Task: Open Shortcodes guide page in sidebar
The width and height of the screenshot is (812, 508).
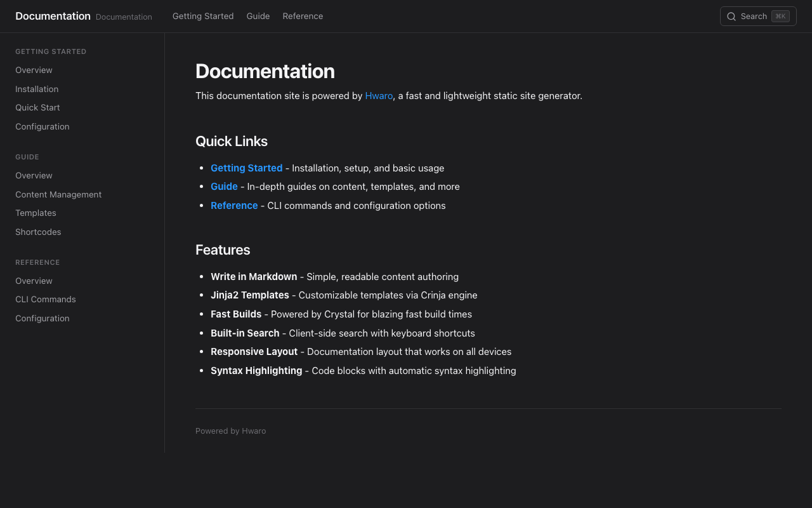Action: tap(38, 232)
